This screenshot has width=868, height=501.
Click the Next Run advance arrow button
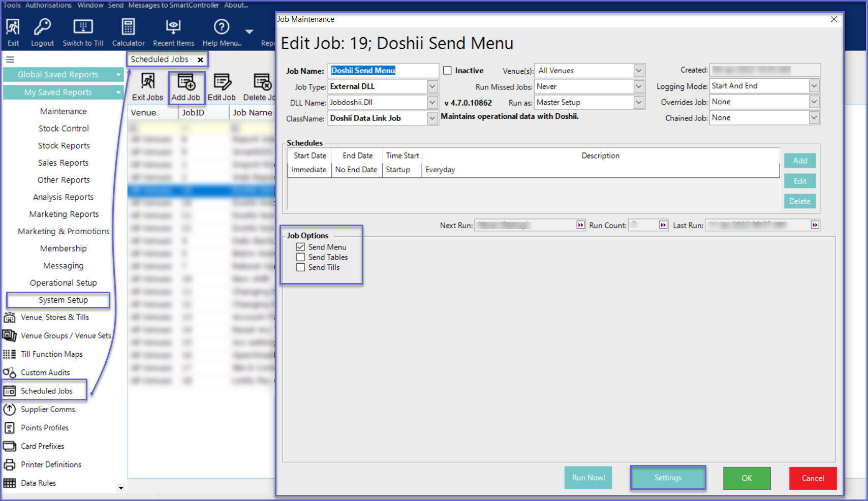(x=580, y=225)
